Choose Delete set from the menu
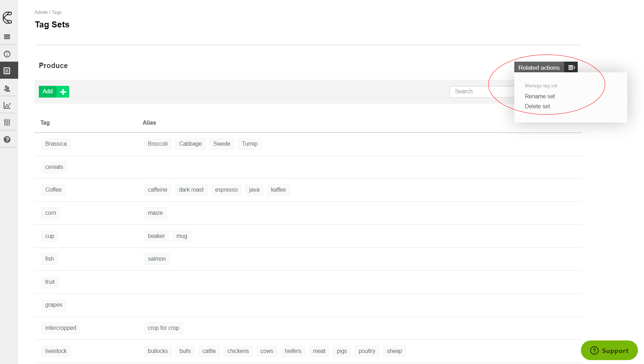644x364 pixels. point(537,106)
